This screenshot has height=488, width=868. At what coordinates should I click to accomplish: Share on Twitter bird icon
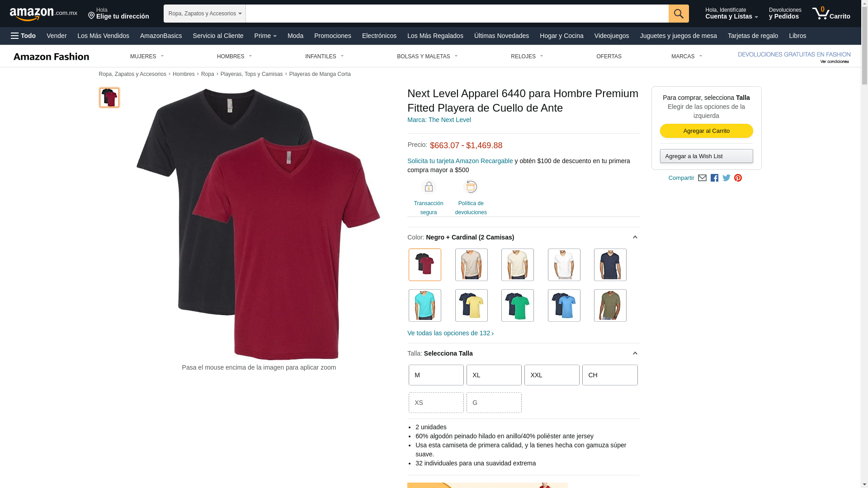(726, 178)
